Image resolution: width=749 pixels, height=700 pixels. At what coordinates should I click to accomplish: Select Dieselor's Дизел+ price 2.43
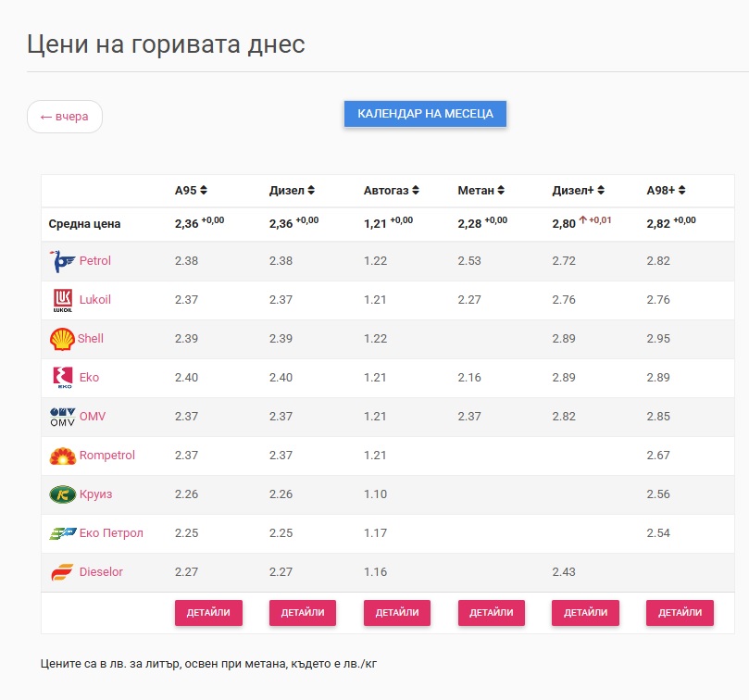coord(564,572)
